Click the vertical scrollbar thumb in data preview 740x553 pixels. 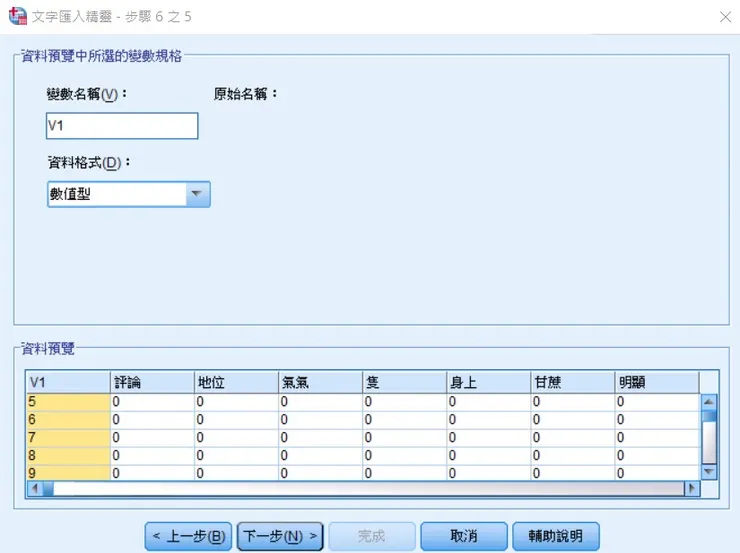tap(709, 416)
